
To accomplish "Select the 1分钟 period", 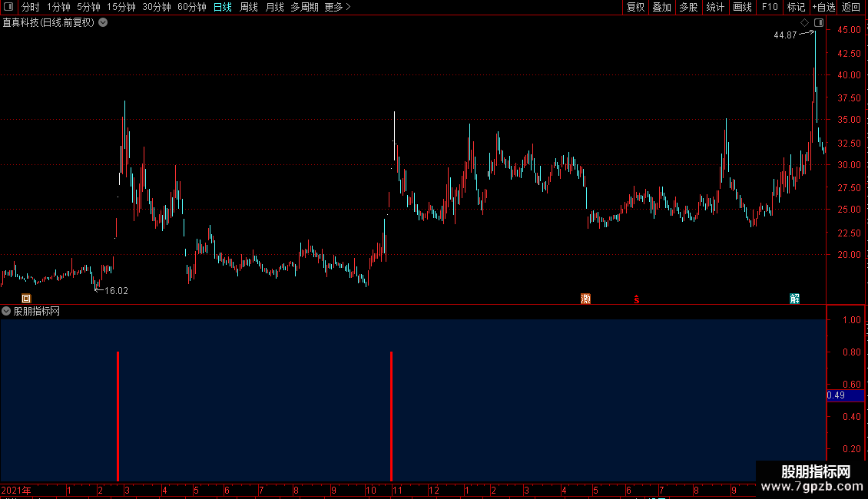I will point(58,7).
